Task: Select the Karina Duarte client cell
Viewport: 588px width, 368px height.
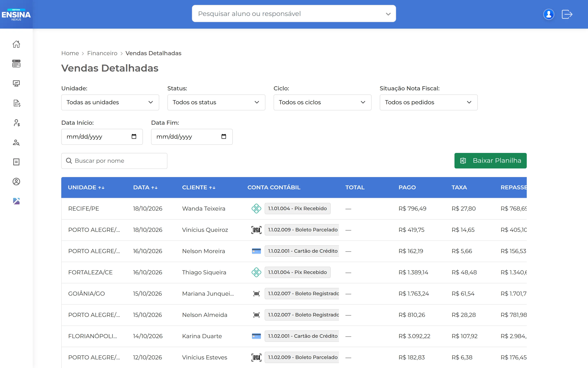Action: 202,336
